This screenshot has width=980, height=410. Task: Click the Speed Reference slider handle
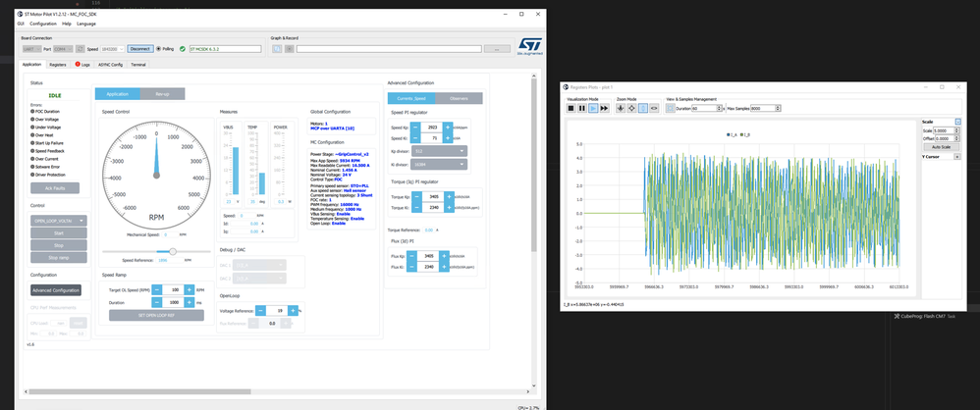coord(173,251)
